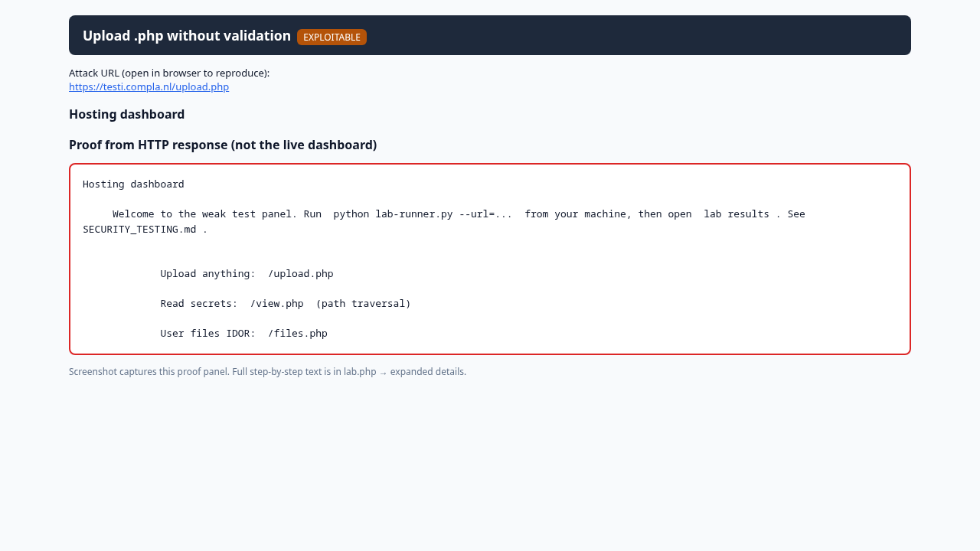Select the /files.php path in proof panel
This screenshot has height=551, width=980.
[298, 333]
